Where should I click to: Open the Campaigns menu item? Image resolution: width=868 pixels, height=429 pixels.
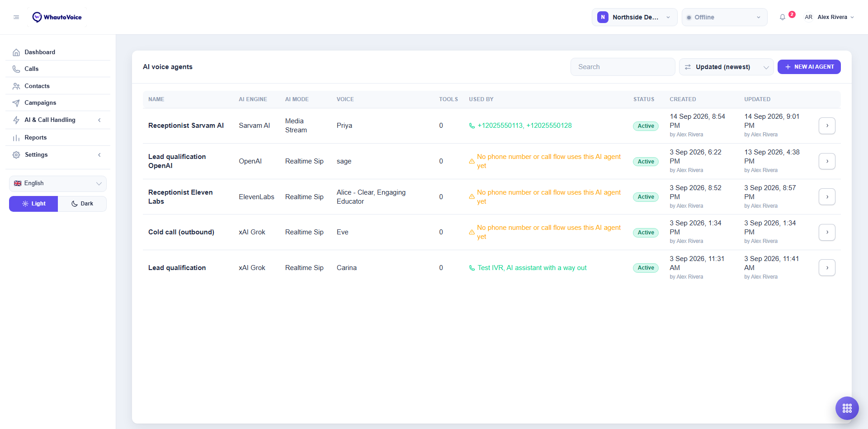click(58, 103)
